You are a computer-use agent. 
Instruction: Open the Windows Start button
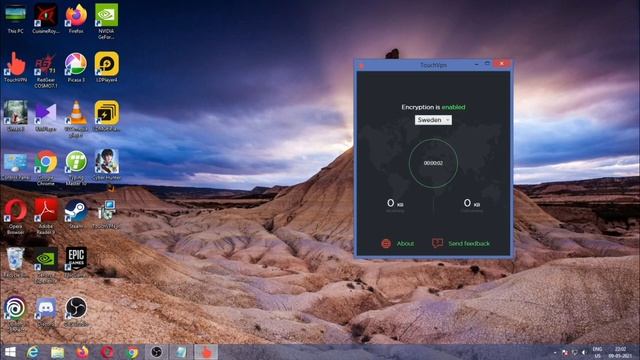point(10,352)
